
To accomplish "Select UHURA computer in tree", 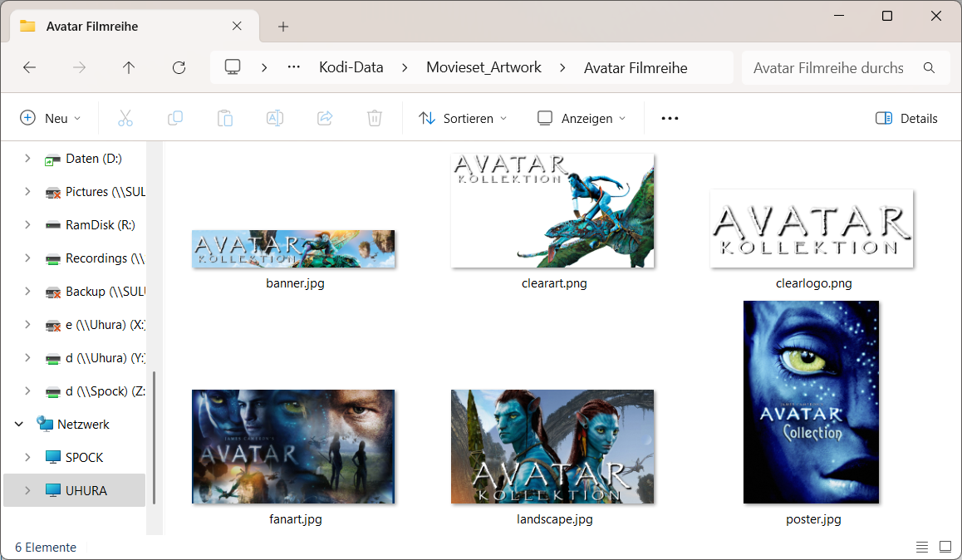I will (x=86, y=490).
